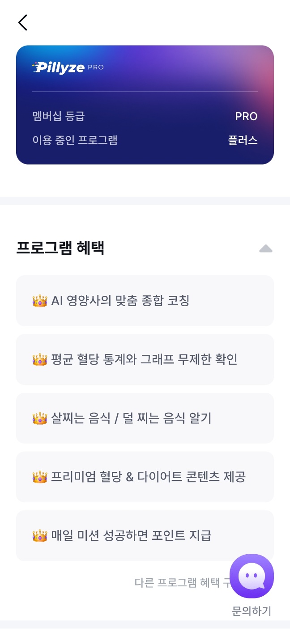Open 매일 미션 성공하면 포인트 지급 item
Screen dimensions: 290x644
145,535
